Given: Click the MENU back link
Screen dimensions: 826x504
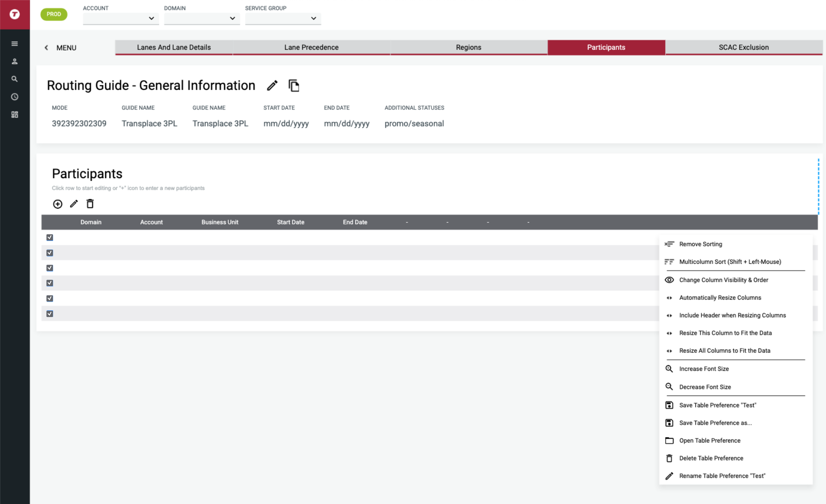Looking at the screenshot, I should click(66, 48).
